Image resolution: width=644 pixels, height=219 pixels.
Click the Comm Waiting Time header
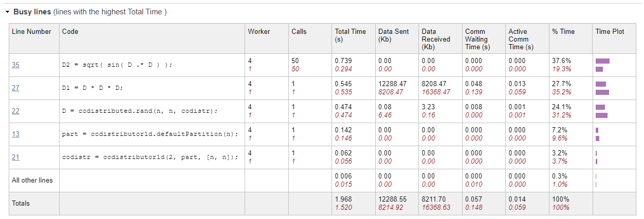476,39
